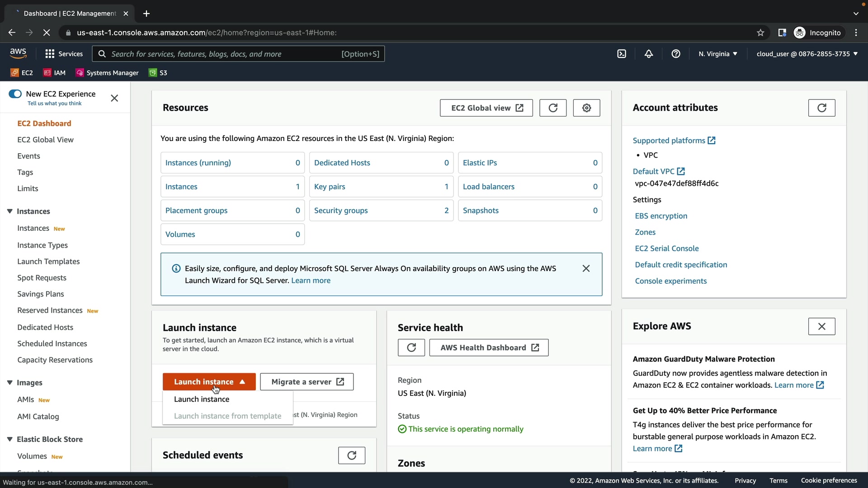This screenshot has height=488, width=868.
Task: Click the Services grid menu icon
Action: tap(50, 54)
